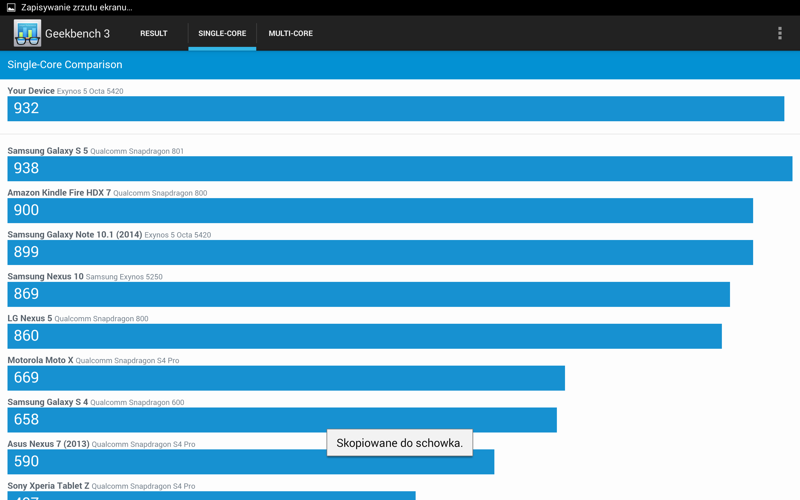Tap Samsung Galaxy Note 10.1 (2014) bar

point(380,252)
